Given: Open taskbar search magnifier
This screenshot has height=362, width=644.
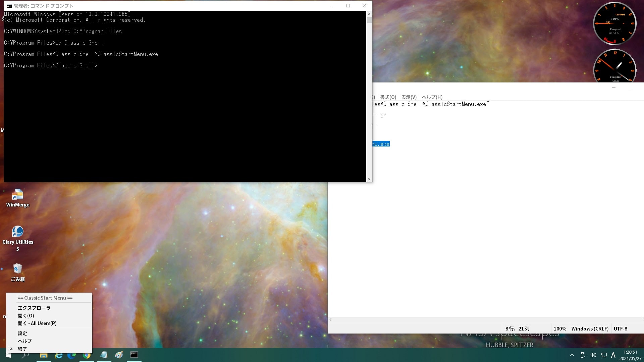Looking at the screenshot, I should tap(25, 355).
